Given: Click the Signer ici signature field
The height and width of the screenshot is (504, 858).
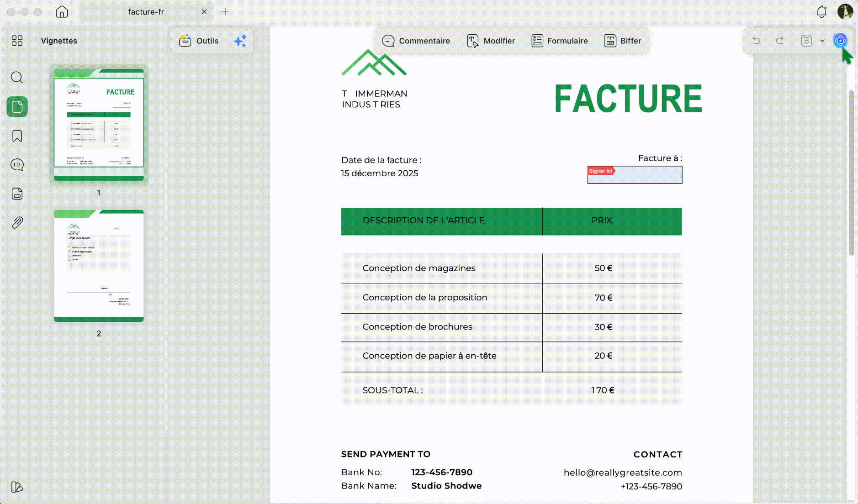Looking at the screenshot, I should (635, 175).
